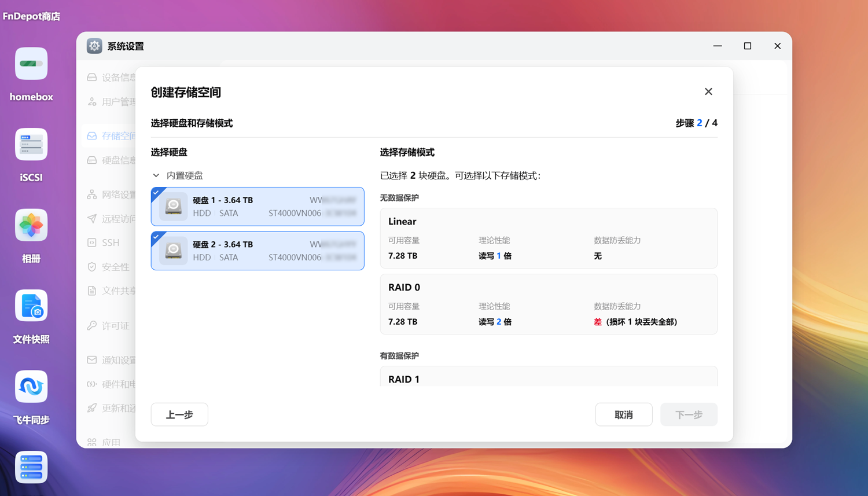This screenshot has height=496, width=868.
Task: Click the 有数据保护 section heading
Action: [399, 356]
